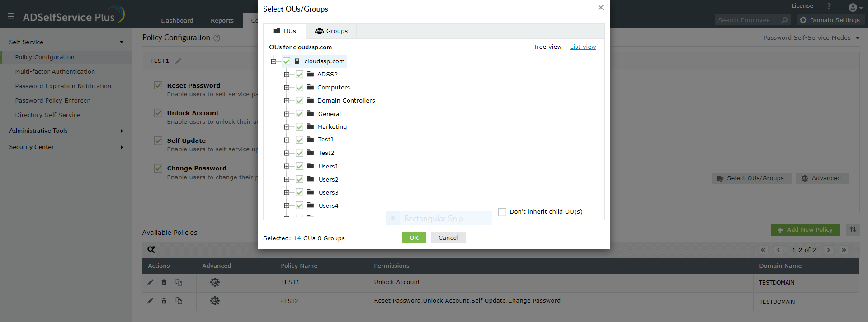Confirm selection with OK button

[x=414, y=238]
